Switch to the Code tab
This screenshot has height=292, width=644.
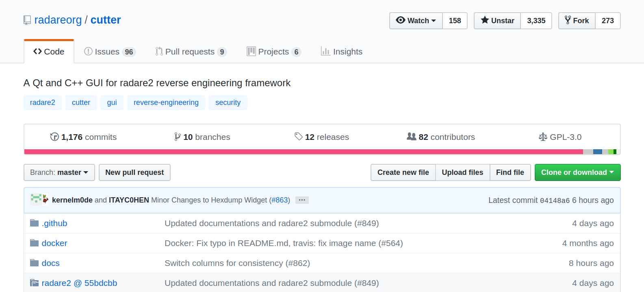pos(49,52)
